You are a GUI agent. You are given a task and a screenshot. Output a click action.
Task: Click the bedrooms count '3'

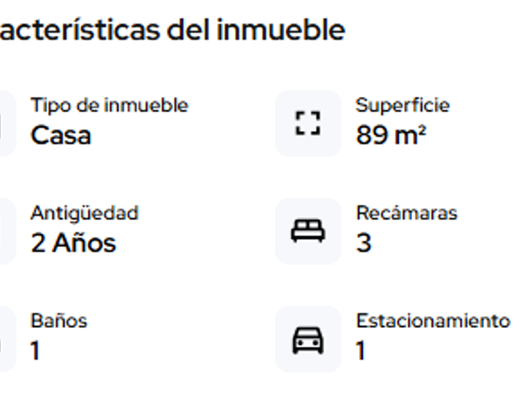[x=364, y=243]
